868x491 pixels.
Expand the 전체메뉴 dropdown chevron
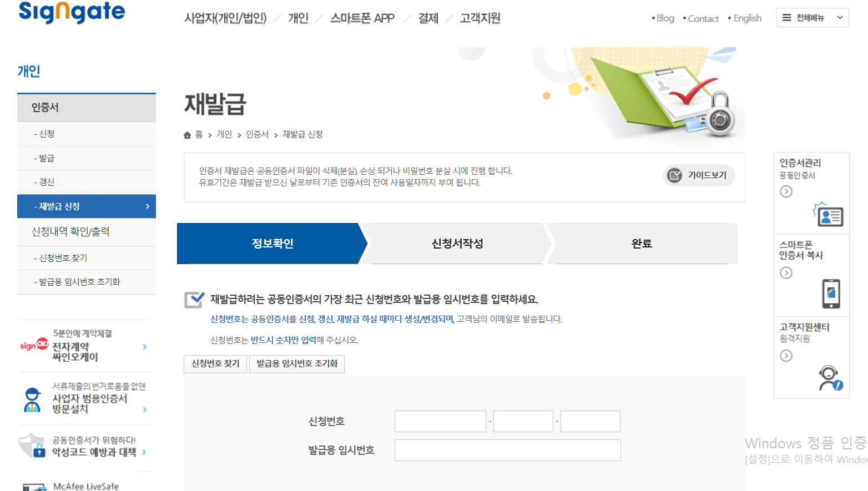[x=840, y=18]
